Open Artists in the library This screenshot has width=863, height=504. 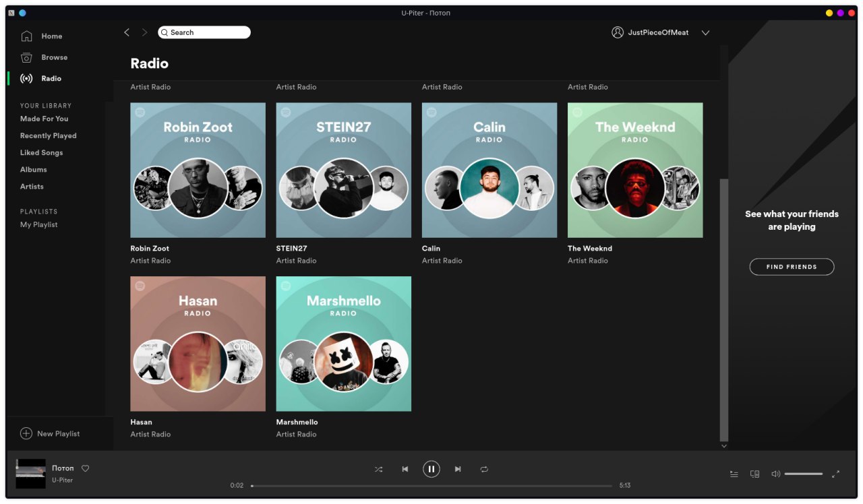pos(32,187)
